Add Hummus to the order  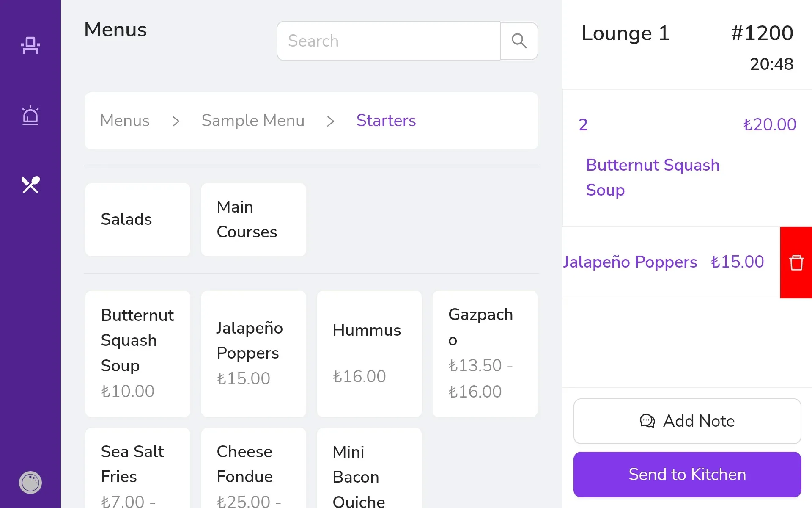pyautogui.click(x=369, y=354)
